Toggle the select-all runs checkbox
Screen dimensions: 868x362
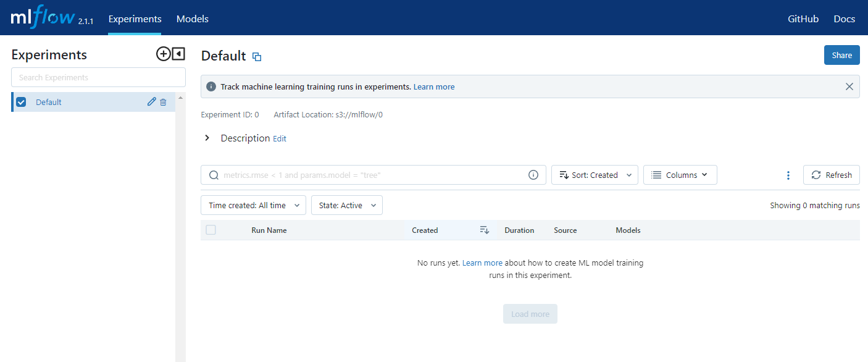point(211,230)
